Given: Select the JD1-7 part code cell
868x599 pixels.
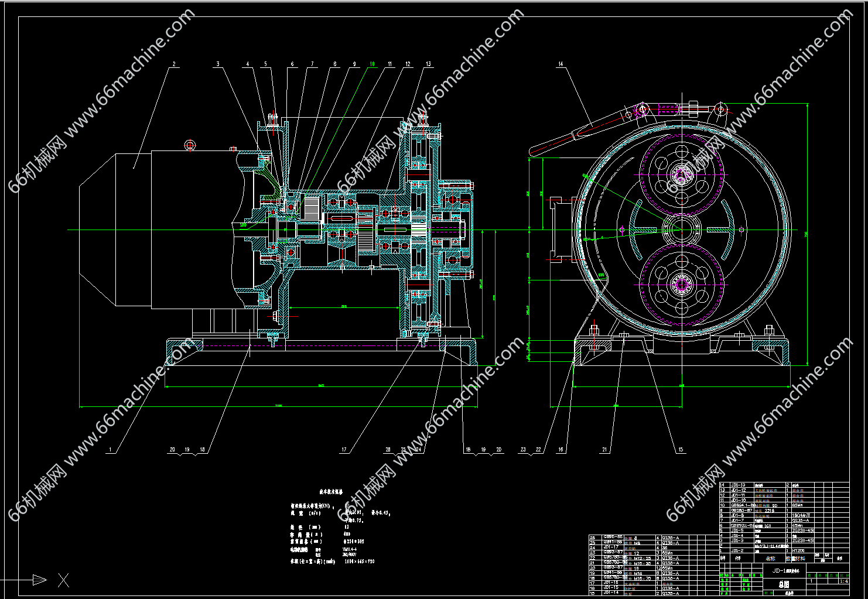Looking at the screenshot, I should pos(737,521).
